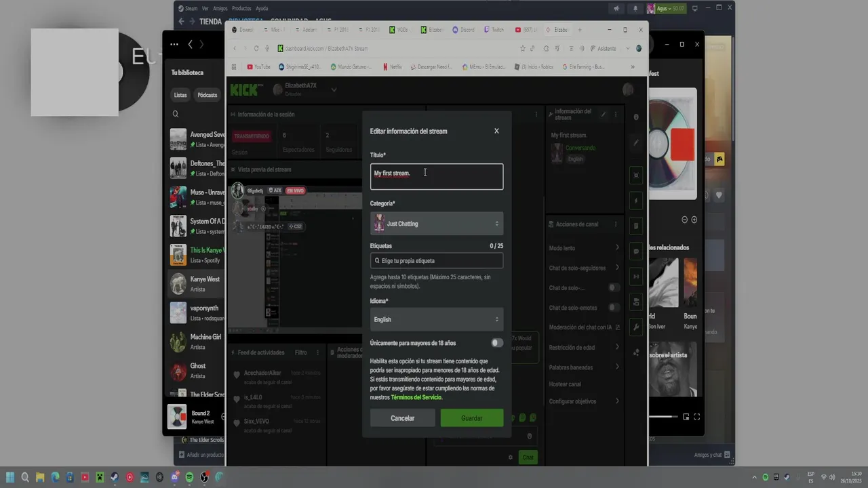The height and width of the screenshot is (488, 868).
Task: Open the Kanye West artist in Spotify
Action: [195, 284]
